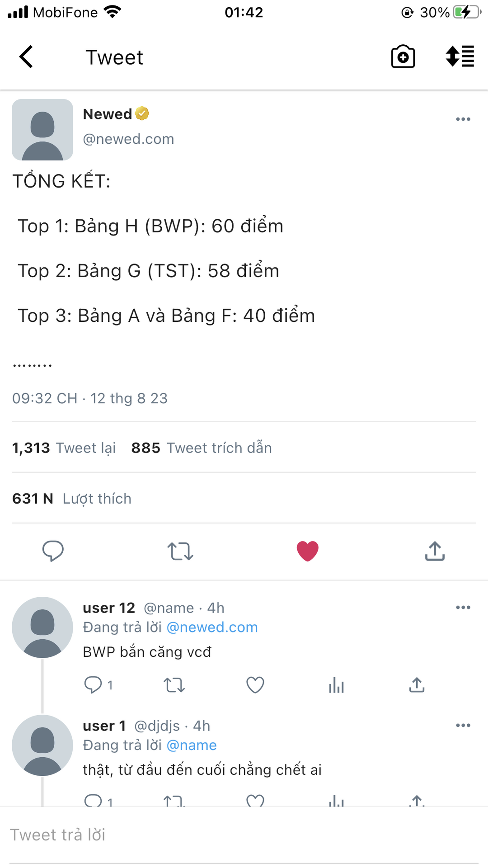The image size is (488, 868).
Task: Tap reply bubble under main tweet
Action: tap(53, 551)
